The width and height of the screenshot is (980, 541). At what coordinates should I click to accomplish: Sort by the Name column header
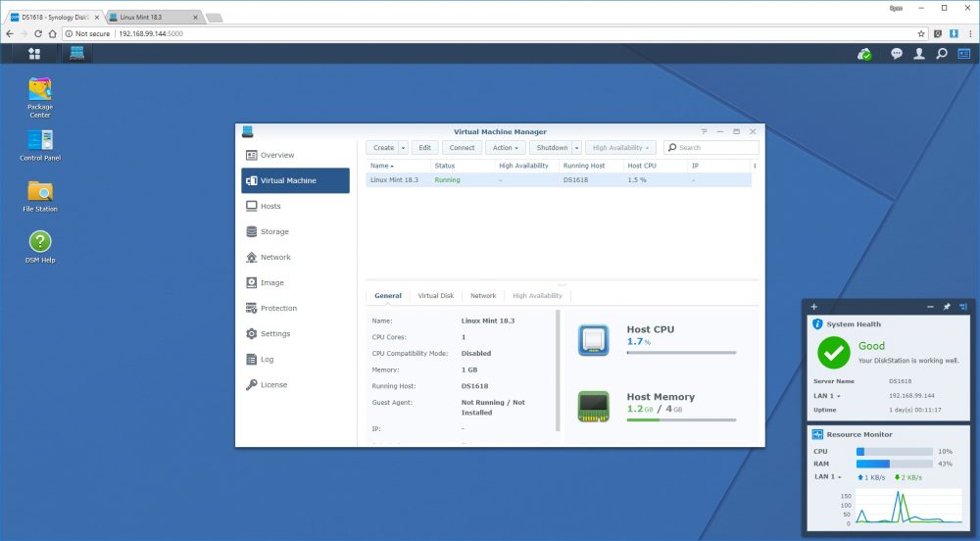(398, 166)
